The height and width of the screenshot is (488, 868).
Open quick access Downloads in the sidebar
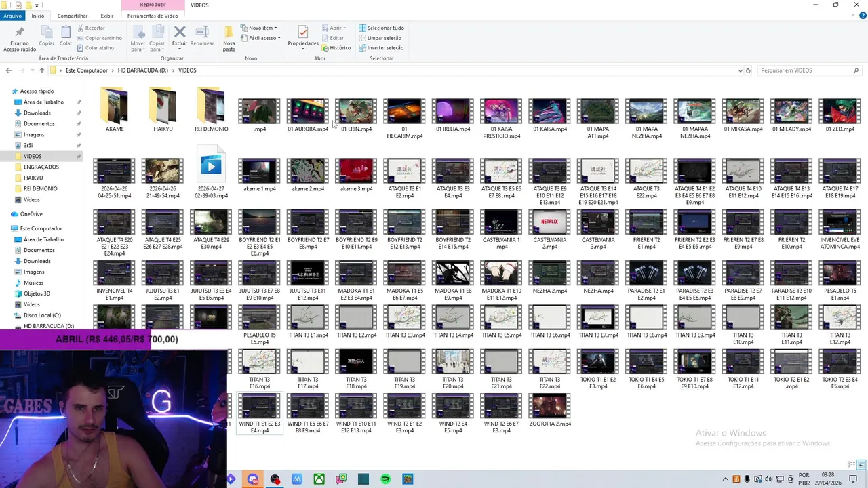tap(37, 113)
